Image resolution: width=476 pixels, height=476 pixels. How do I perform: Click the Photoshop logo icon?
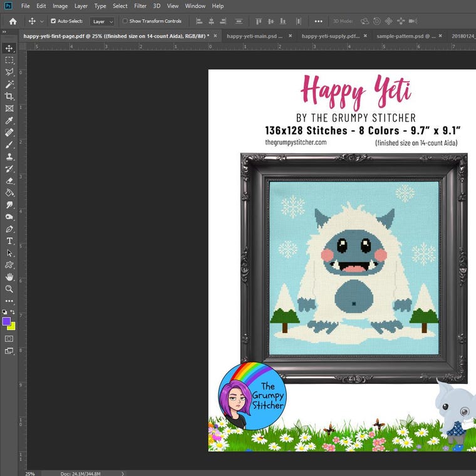click(8, 6)
